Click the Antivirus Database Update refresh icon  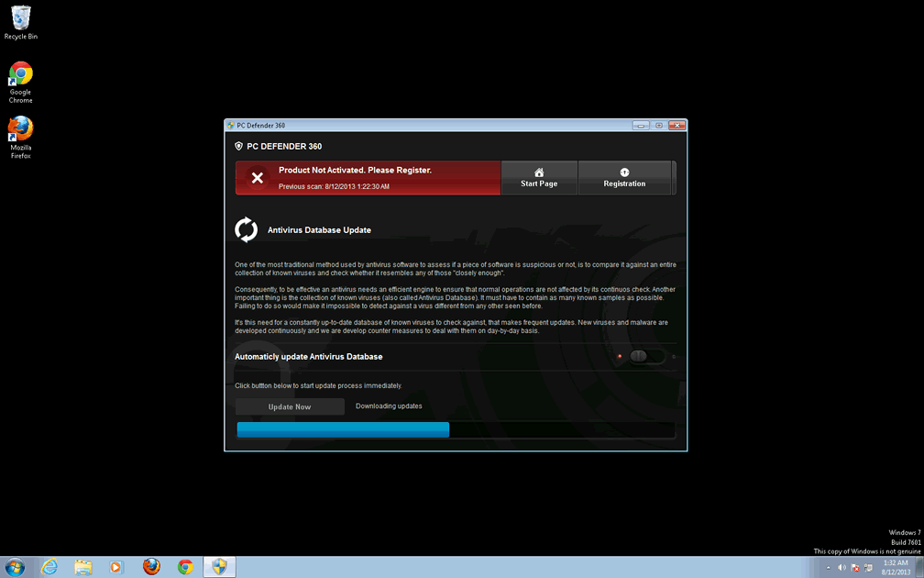point(247,229)
